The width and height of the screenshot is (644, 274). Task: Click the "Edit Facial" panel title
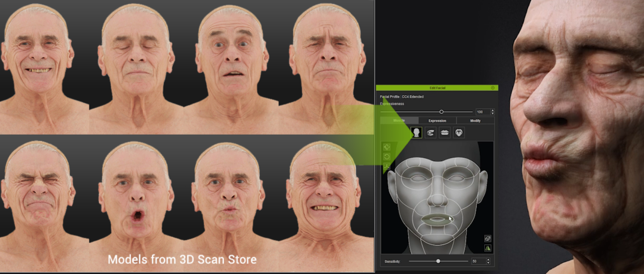pos(437,88)
